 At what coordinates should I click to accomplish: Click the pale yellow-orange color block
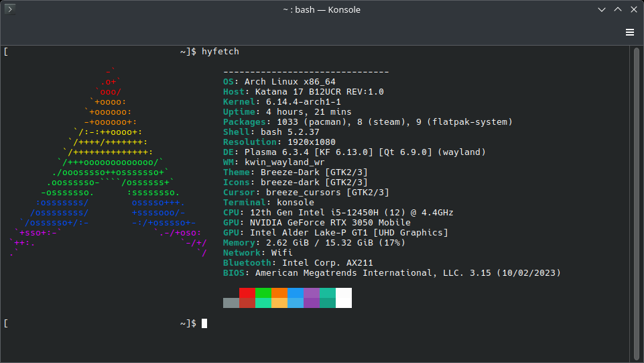(x=279, y=303)
